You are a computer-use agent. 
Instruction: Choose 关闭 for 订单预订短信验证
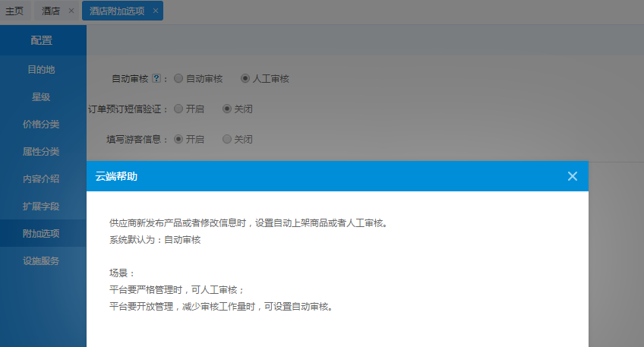point(227,109)
